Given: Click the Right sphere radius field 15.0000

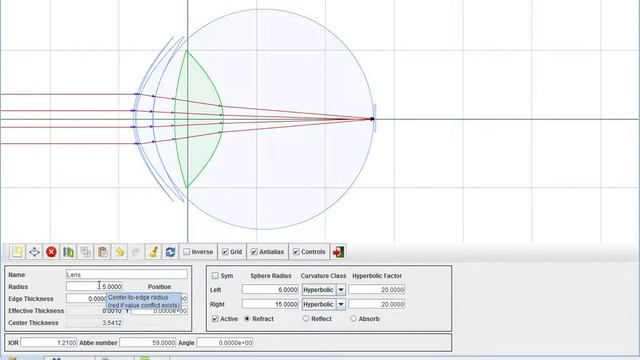Looking at the screenshot, I should [270, 304].
